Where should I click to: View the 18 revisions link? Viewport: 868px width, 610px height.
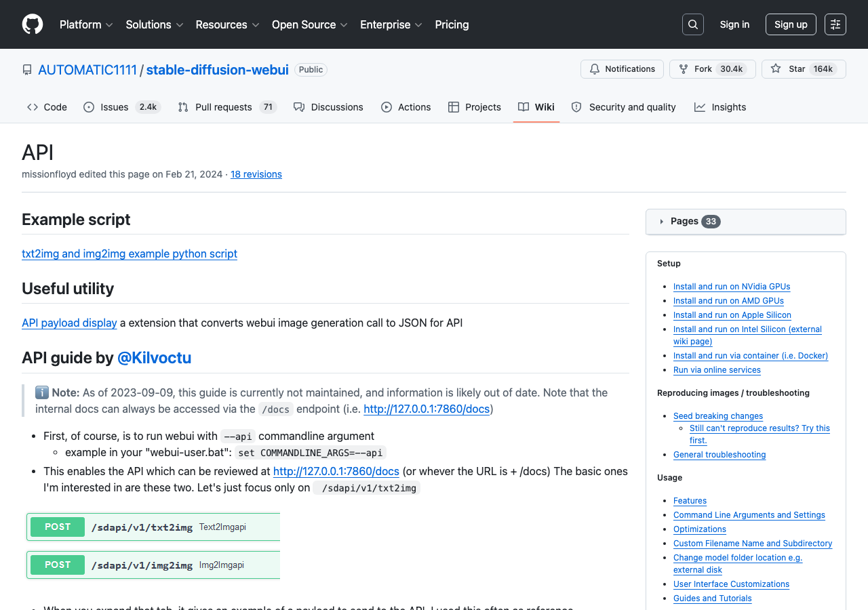[256, 174]
